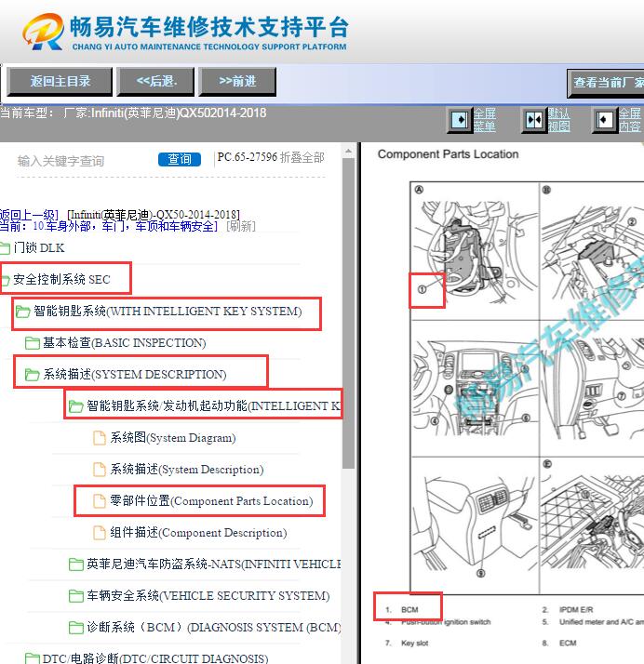644x664 pixels.
Task: Click 折叠全部 to collapse the tree
Action: click(x=302, y=157)
